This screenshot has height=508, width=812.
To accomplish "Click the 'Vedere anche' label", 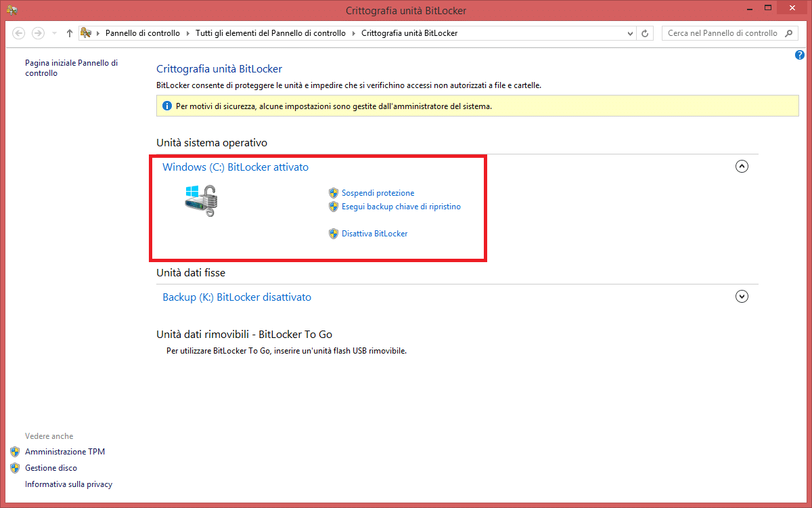I will [49, 436].
